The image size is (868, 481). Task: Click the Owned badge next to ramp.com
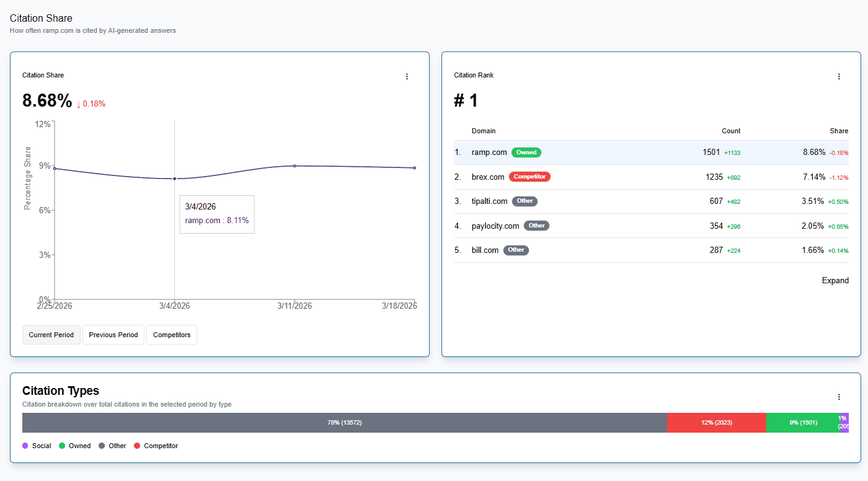526,152
